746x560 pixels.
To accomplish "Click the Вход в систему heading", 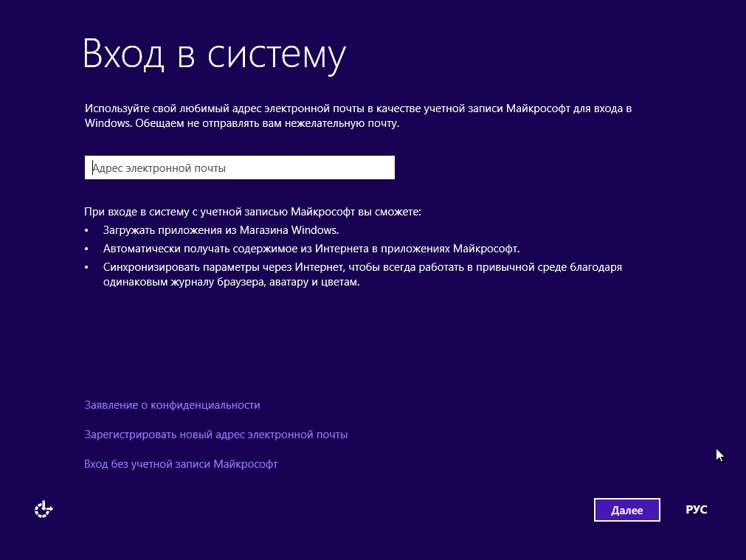I will point(215,55).
